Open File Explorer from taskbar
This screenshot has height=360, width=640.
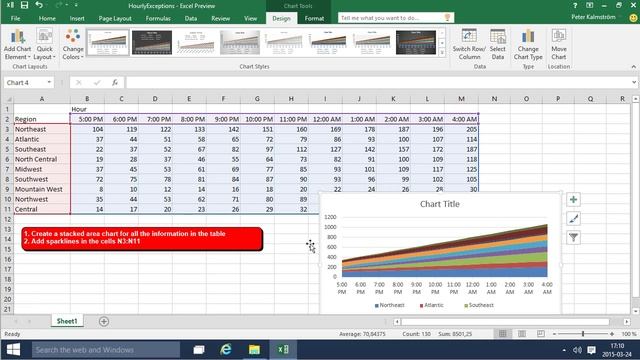coord(254,350)
